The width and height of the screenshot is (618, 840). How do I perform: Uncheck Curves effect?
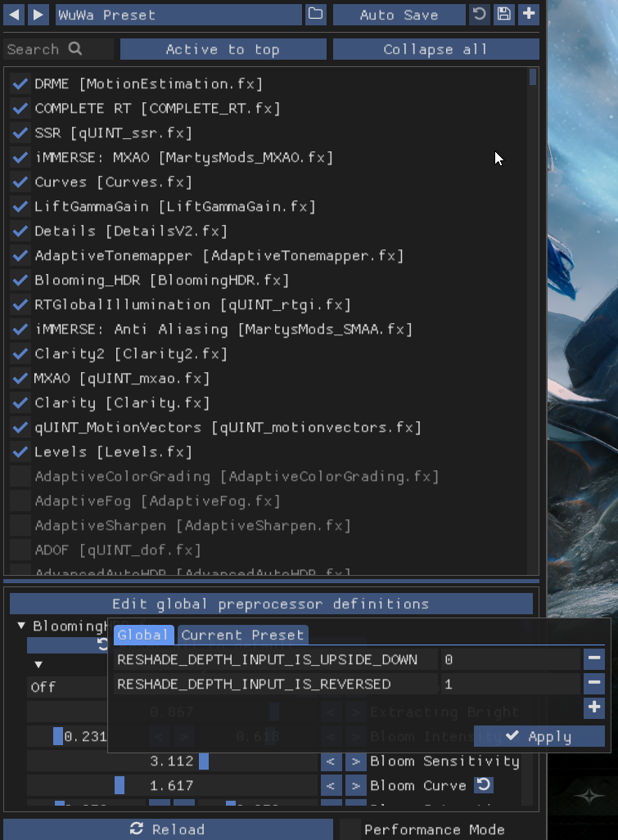pyautogui.click(x=20, y=182)
